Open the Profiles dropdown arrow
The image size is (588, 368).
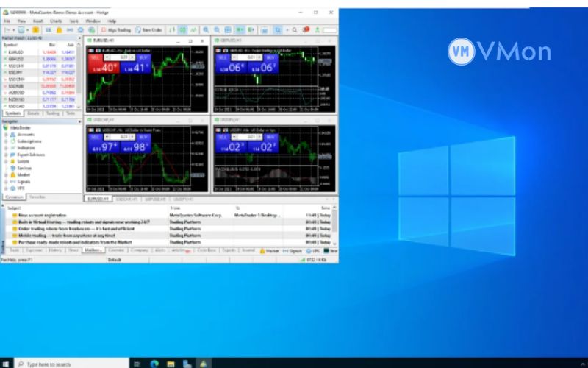click(x=27, y=30)
